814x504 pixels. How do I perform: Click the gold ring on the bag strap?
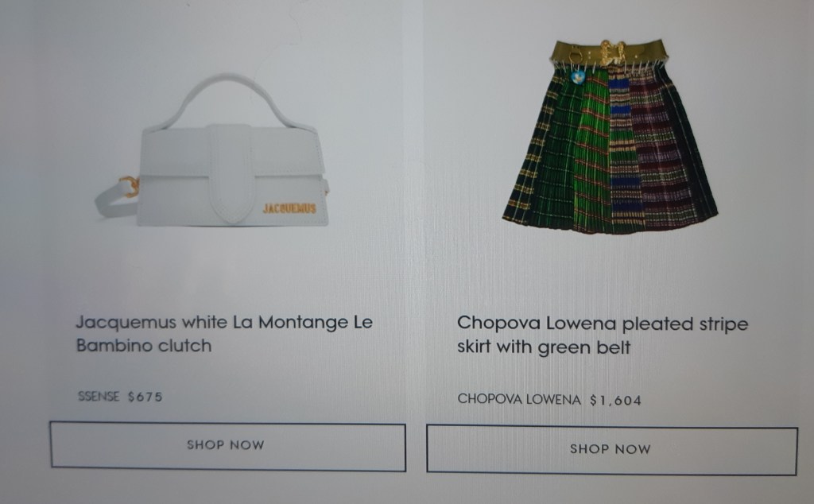point(130,186)
